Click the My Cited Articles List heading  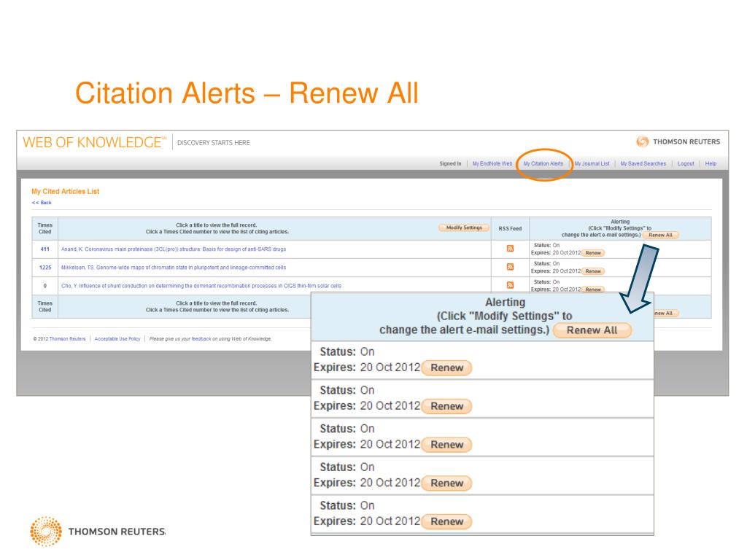65,192
